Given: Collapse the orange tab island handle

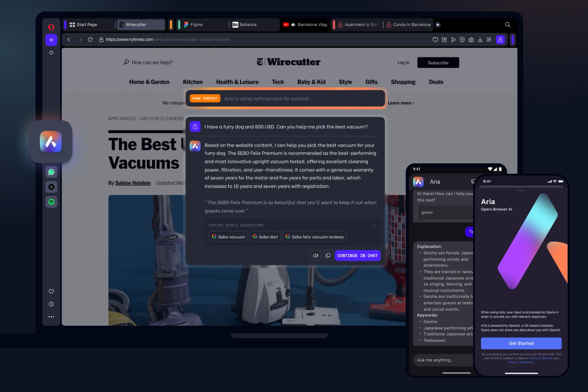Looking at the screenshot, I should point(171,25).
